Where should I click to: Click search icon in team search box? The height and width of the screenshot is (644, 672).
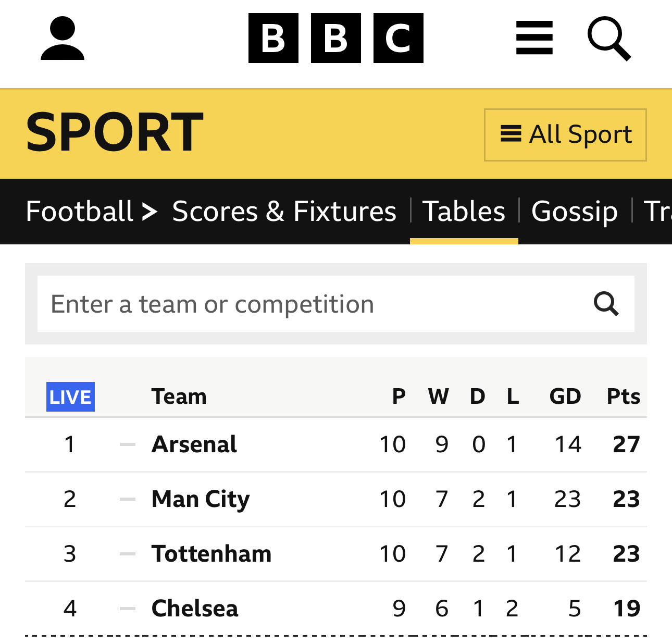pos(606,304)
